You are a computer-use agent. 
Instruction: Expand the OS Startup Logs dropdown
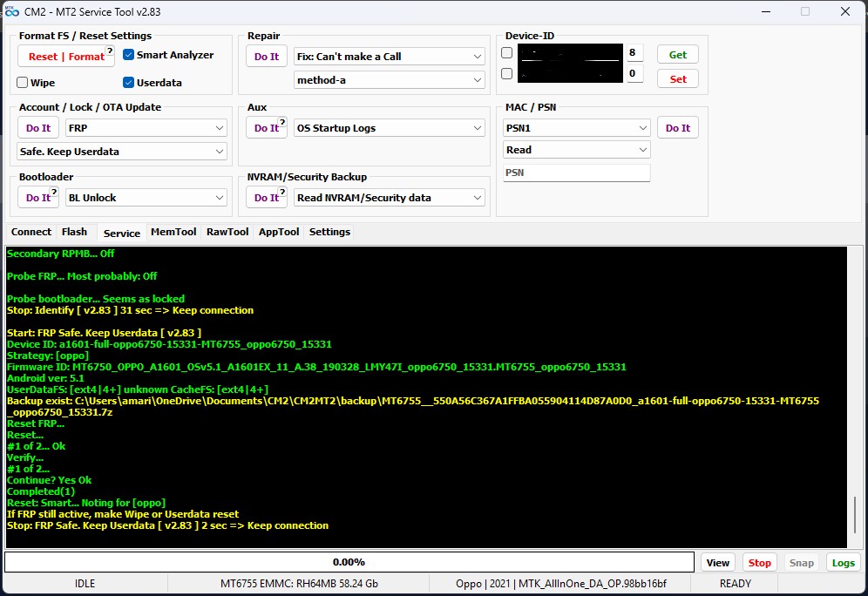(x=389, y=128)
